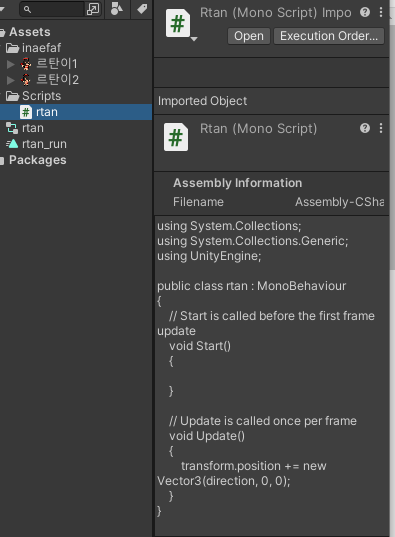Click the 'void Start()' code line
395x537 pixels.
(x=200, y=346)
